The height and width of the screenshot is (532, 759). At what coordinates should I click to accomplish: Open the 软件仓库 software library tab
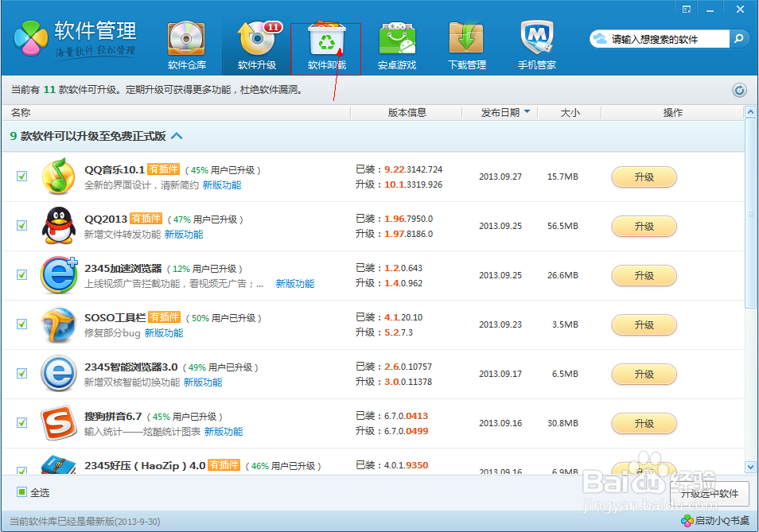point(187,46)
